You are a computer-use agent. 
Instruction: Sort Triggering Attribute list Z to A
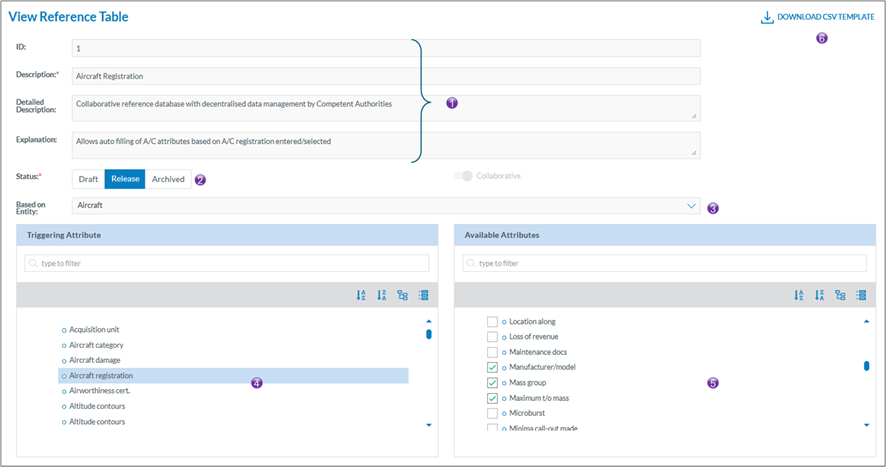click(382, 295)
